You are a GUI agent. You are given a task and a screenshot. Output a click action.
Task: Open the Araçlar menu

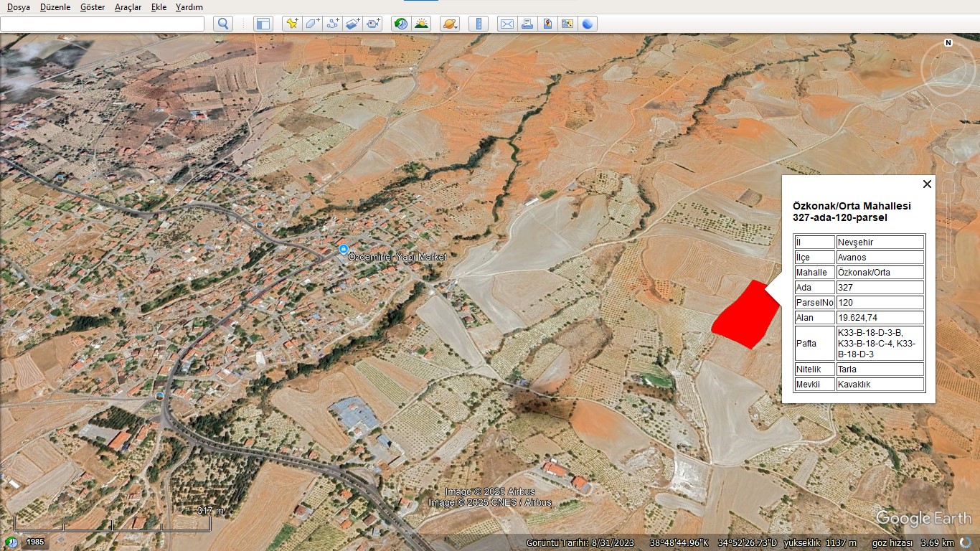click(x=128, y=7)
